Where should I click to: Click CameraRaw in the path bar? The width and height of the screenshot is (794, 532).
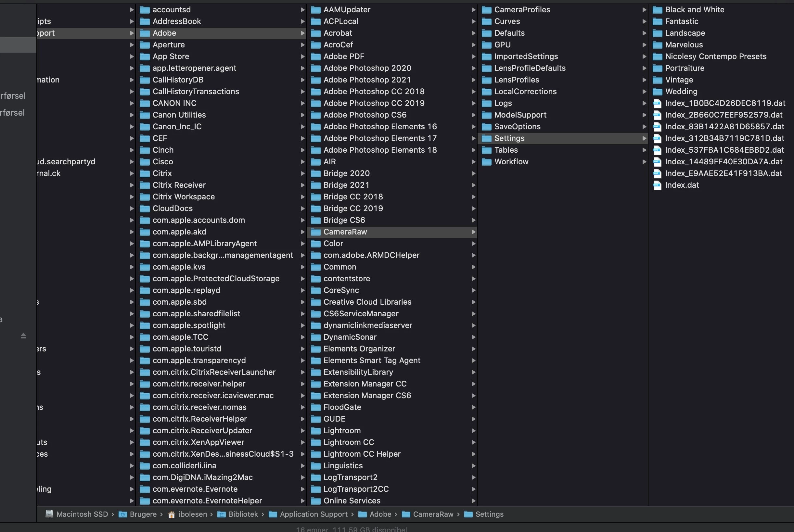point(433,514)
